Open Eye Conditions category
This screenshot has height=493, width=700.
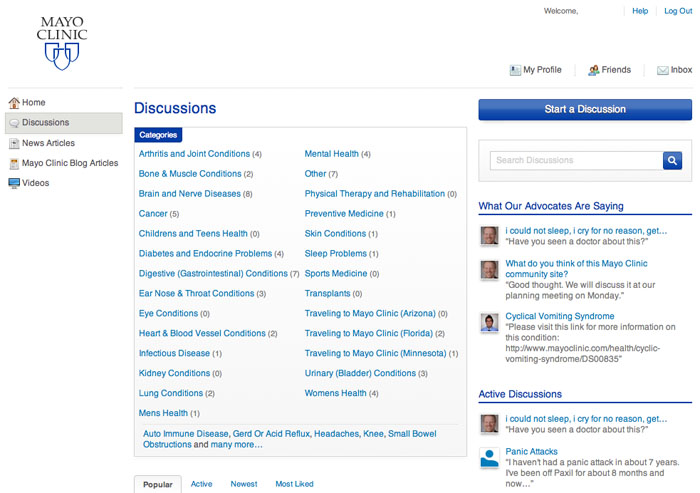pos(168,313)
